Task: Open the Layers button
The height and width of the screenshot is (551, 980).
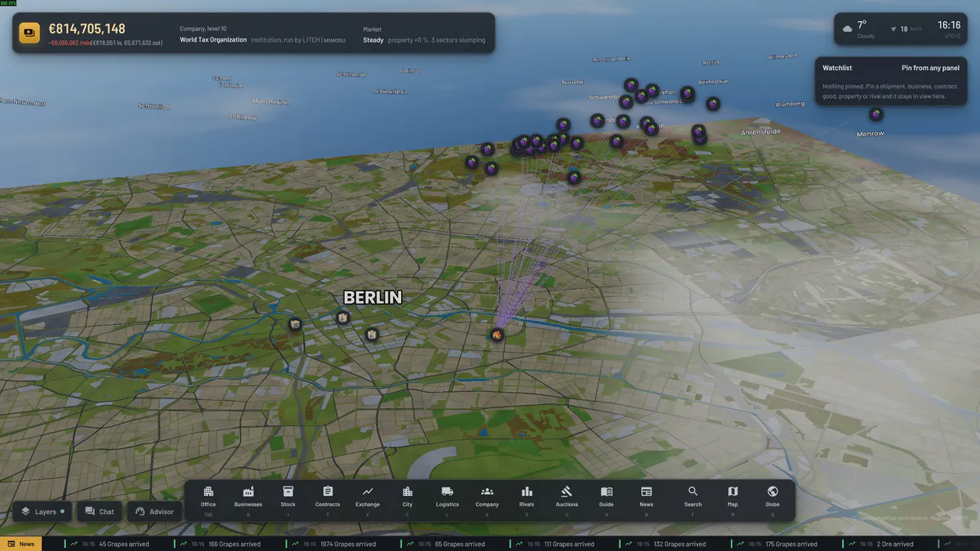Action: pyautogui.click(x=42, y=512)
